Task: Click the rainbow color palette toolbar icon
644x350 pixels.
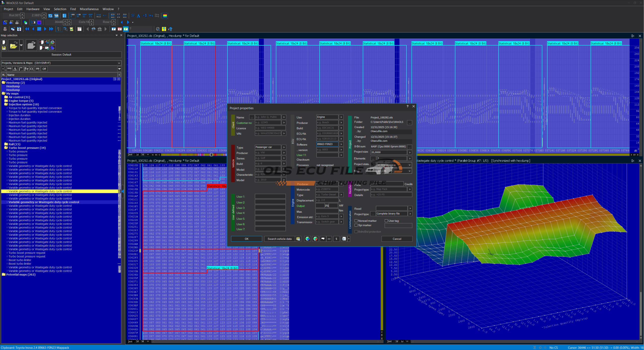Action: (165, 16)
